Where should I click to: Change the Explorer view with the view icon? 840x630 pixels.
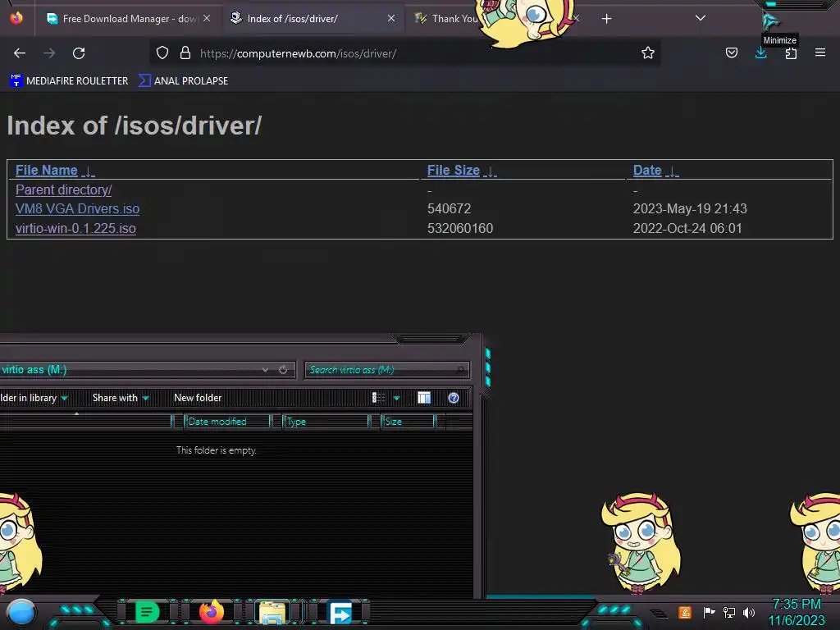point(379,398)
